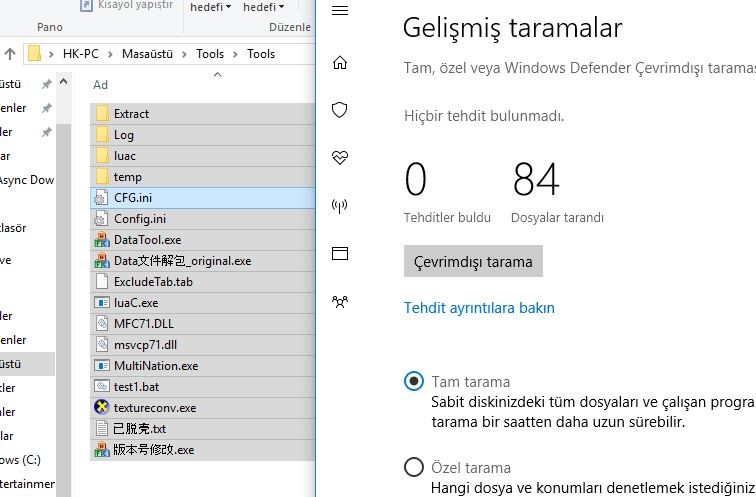Viewport: 756px width, 497px height.
Task: Click Masaüstü in the address bar
Action: 147,54
